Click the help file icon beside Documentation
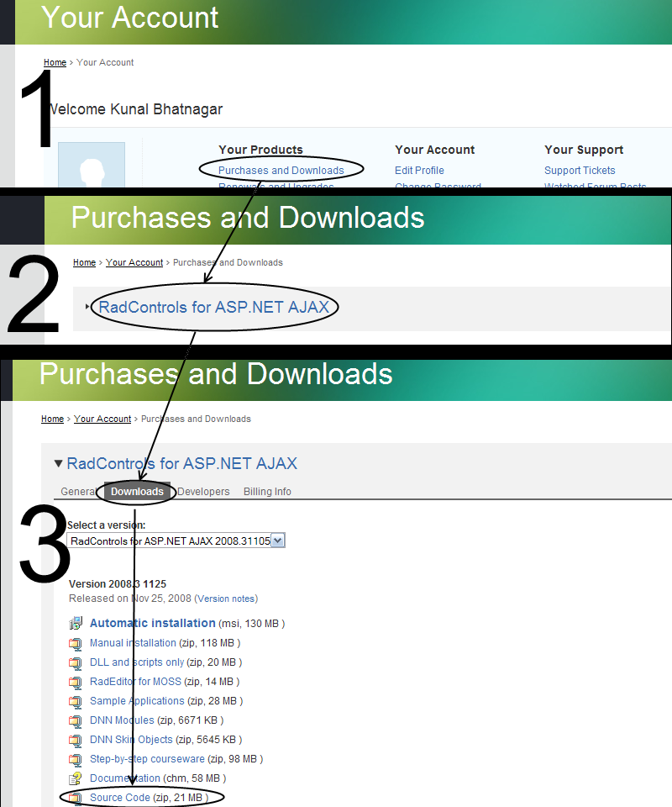Viewport: 672px width, 807px height. (76, 778)
